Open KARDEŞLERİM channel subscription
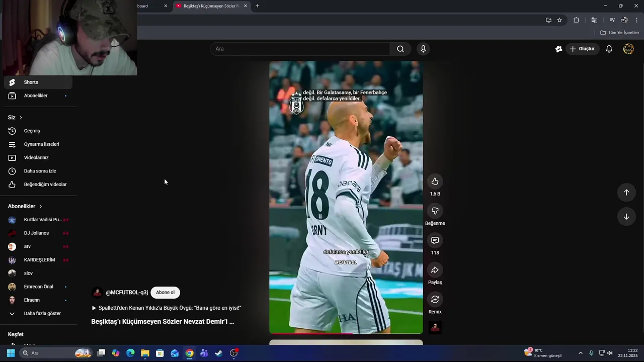Viewport: 644px width, 362px height. tap(38, 260)
